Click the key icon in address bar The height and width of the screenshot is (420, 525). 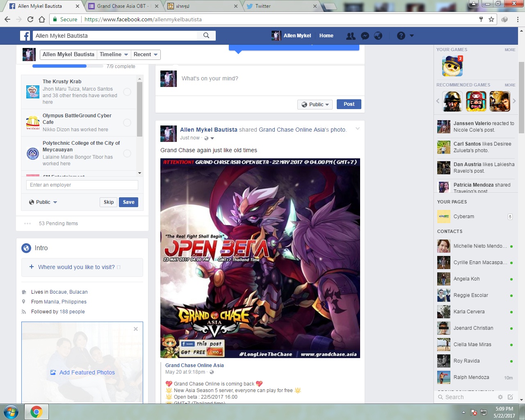481,19
